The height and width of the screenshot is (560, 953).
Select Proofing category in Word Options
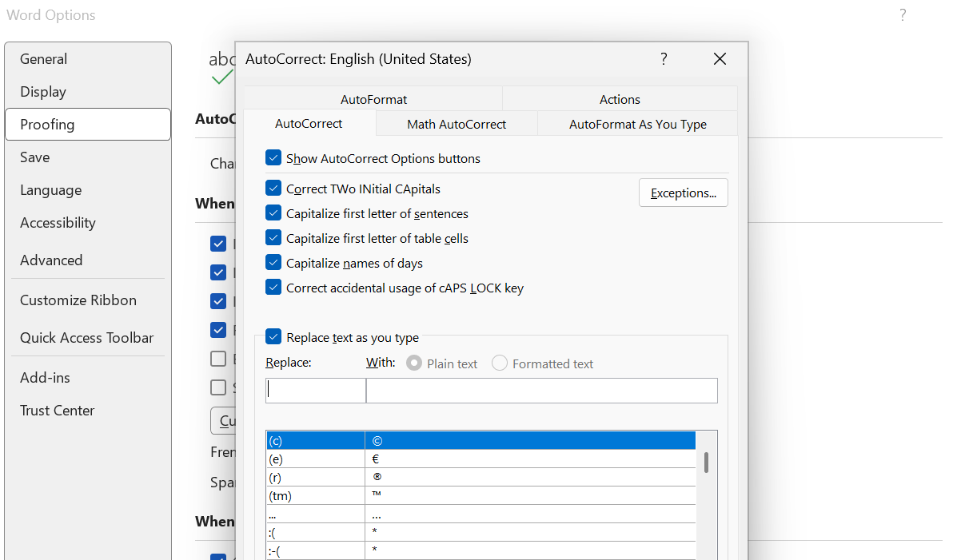[87, 125]
